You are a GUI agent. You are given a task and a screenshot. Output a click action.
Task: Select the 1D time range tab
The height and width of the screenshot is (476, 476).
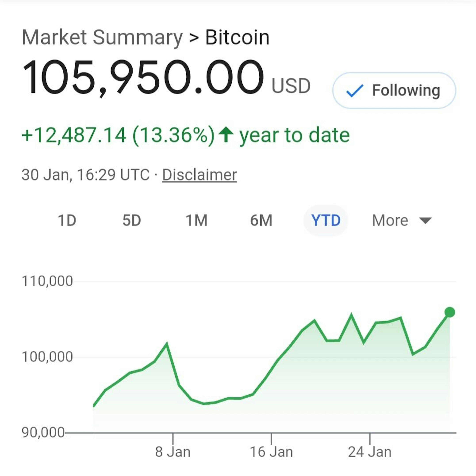[x=67, y=220]
